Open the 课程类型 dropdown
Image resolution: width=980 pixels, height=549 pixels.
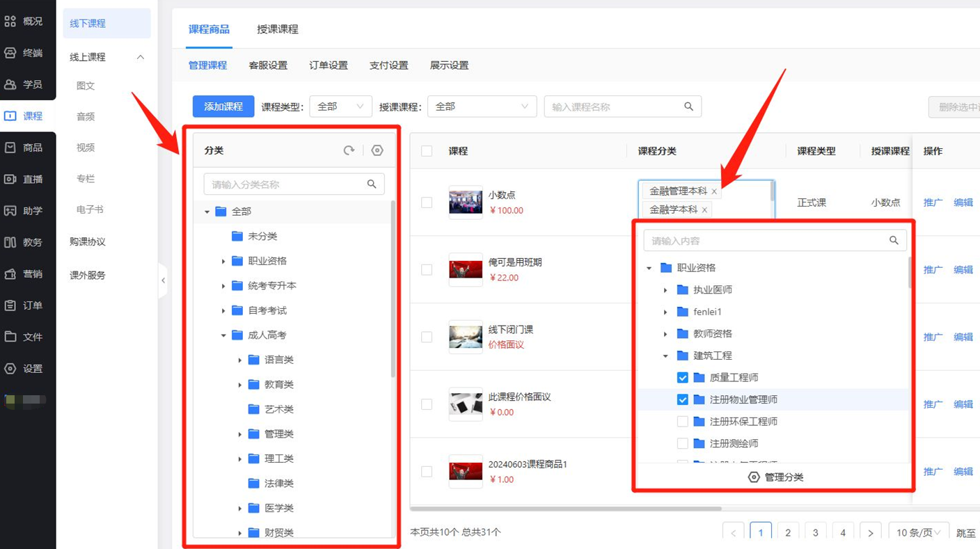click(340, 106)
